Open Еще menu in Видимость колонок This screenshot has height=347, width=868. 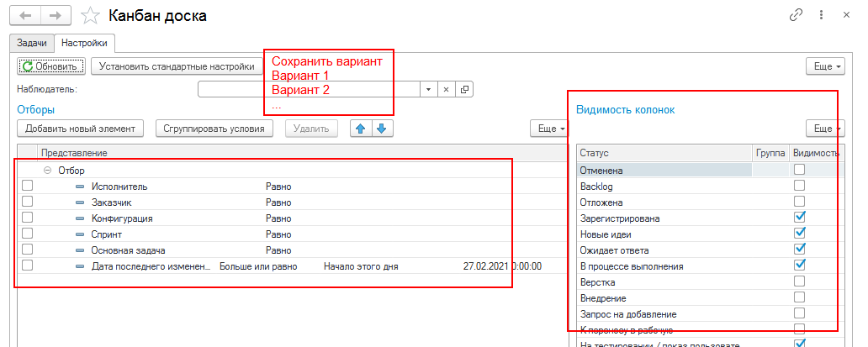tap(825, 129)
